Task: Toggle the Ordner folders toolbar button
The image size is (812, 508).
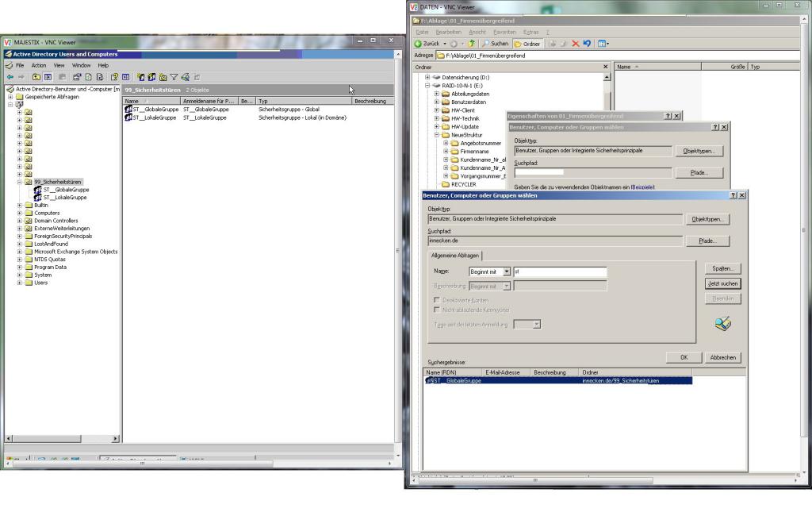Action: 527,44
